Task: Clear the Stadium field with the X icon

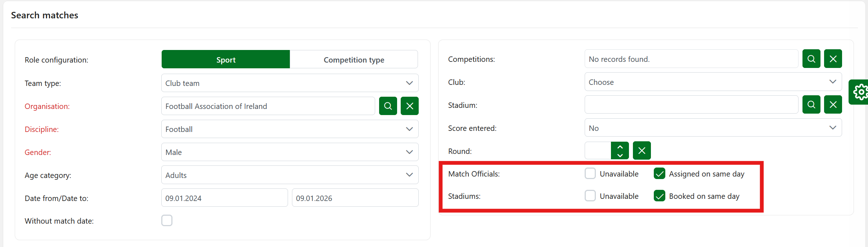Action: pos(833,105)
